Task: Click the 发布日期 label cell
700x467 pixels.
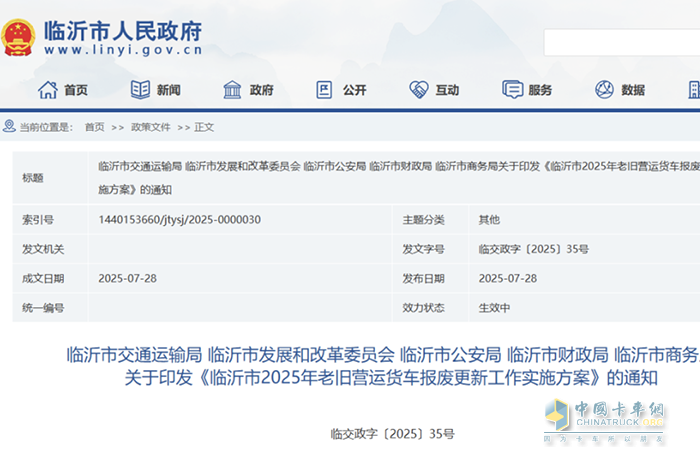Action: coord(423,279)
